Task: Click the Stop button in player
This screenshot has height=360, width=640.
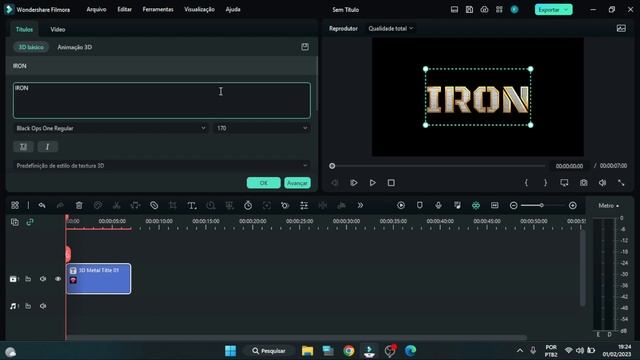Action: pos(391,183)
